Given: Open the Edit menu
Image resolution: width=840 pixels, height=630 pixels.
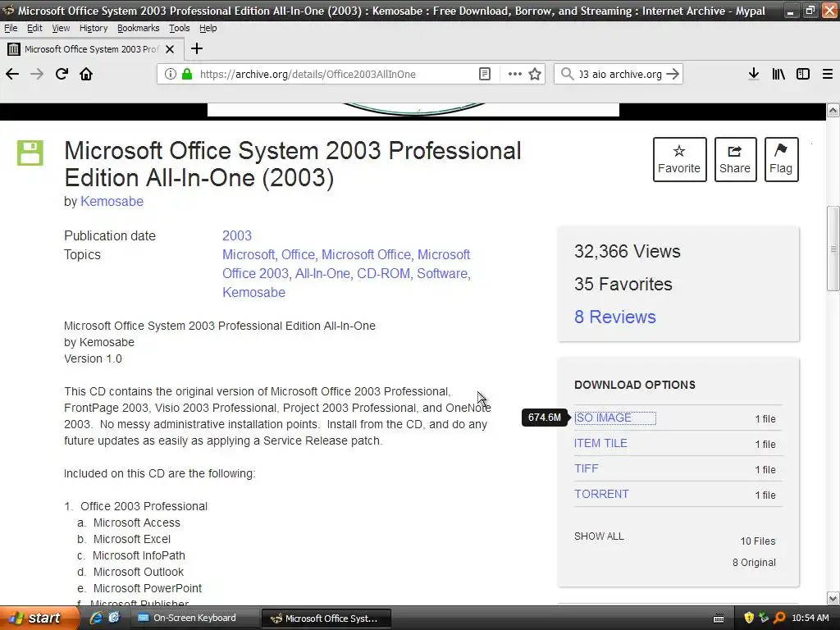Looking at the screenshot, I should tap(34, 28).
